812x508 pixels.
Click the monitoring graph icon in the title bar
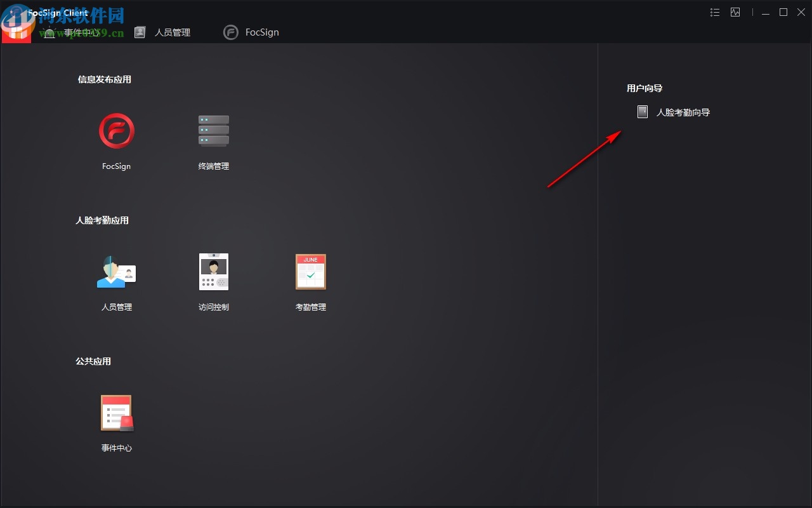pyautogui.click(x=735, y=12)
